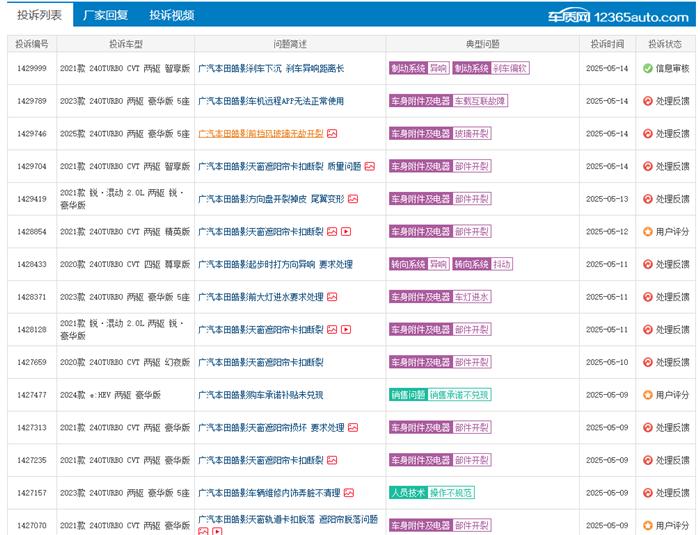This screenshot has height=535, width=700.
Task: Click the date 2025-05-13
Action: pos(607,199)
